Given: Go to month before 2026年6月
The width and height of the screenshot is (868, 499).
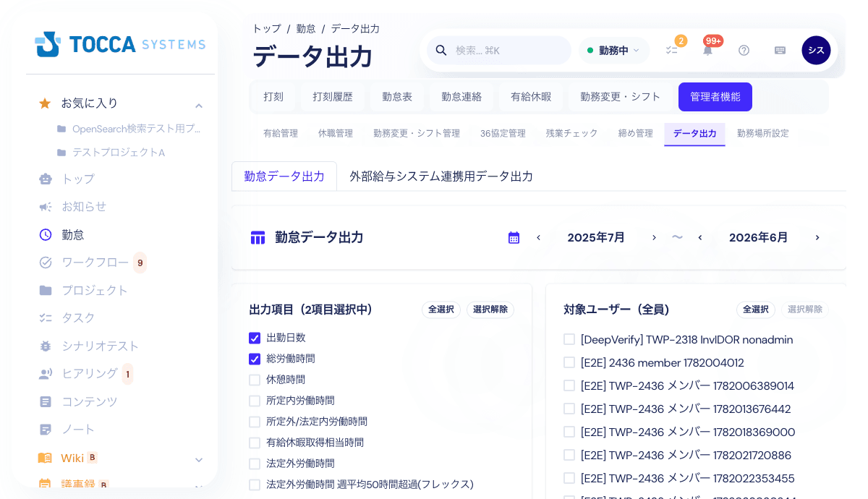Looking at the screenshot, I should (x=700, y=237).
